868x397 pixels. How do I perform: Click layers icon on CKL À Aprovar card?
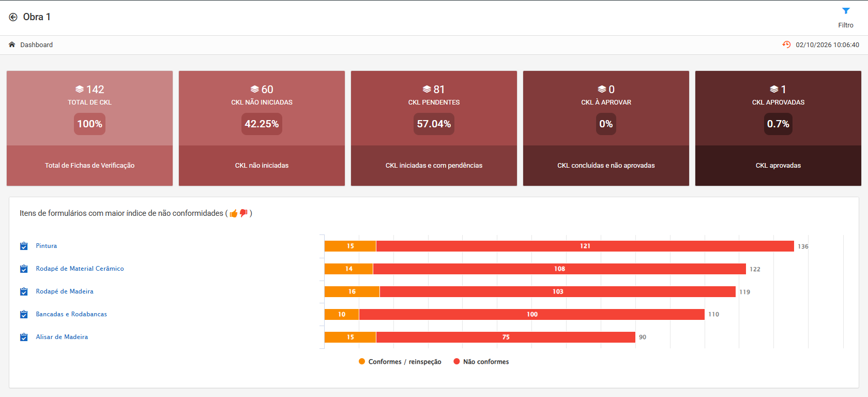coord(602,89)
